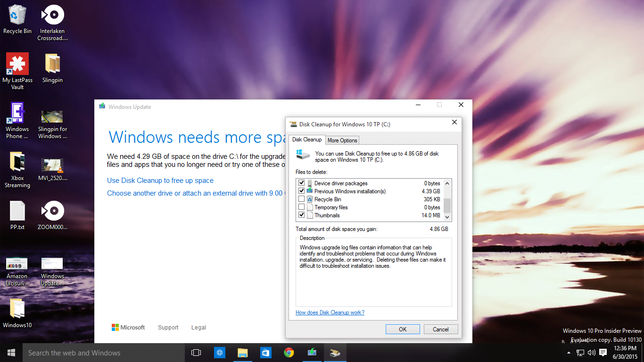Screen dimensions: 644x362
Task: Open Slingpin for Windows desktop file
Action: pyautogui.click(x=52, y=124)
